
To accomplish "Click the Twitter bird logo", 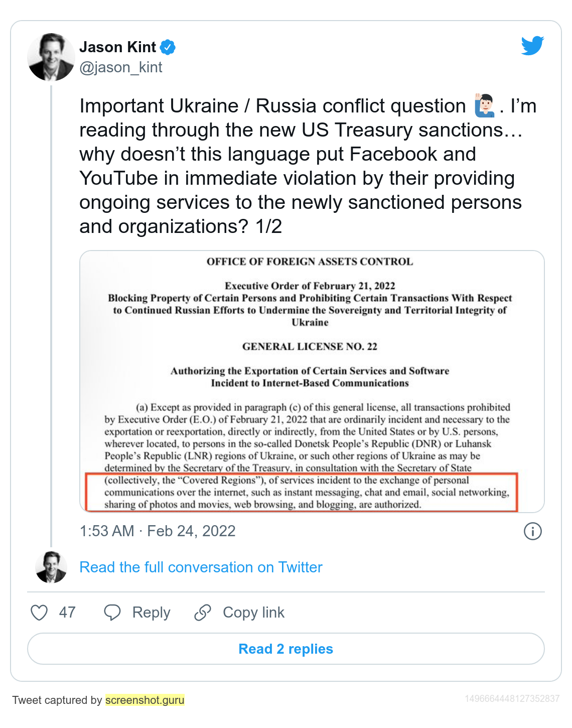I will (x=532, y=46).
